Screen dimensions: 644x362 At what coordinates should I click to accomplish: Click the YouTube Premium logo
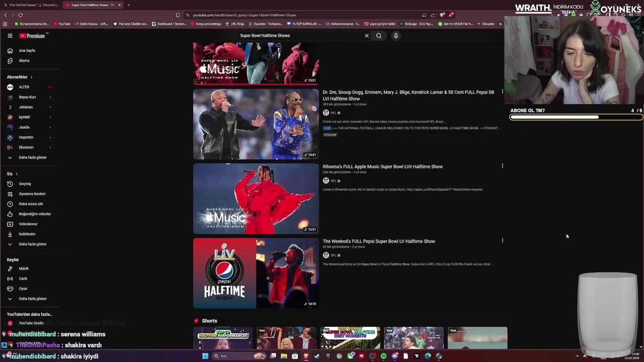coord(33,36)
